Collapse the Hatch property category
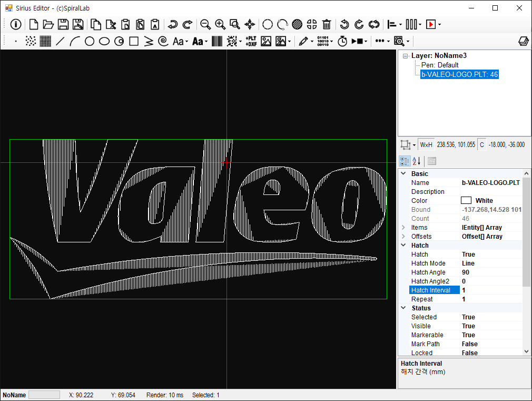This screenshot has width=532, height=401. click(x=403, y=245)
